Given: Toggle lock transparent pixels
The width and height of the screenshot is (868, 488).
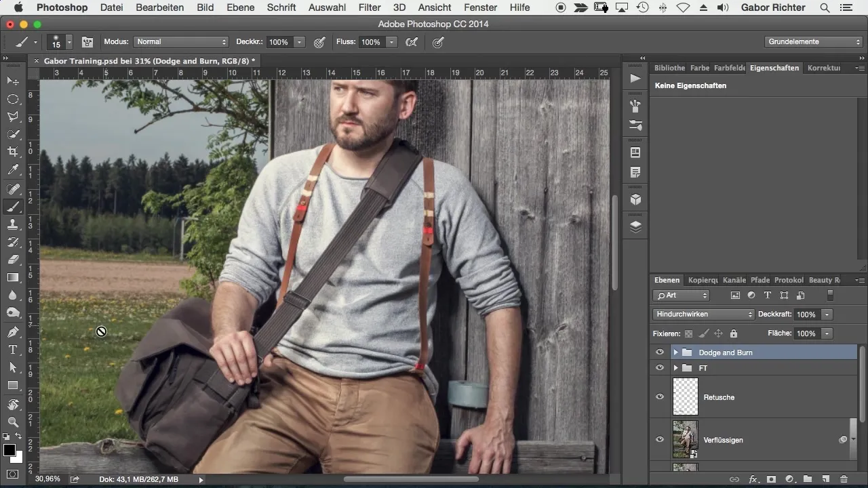Looking at the screenshot, I should (689, 333).
